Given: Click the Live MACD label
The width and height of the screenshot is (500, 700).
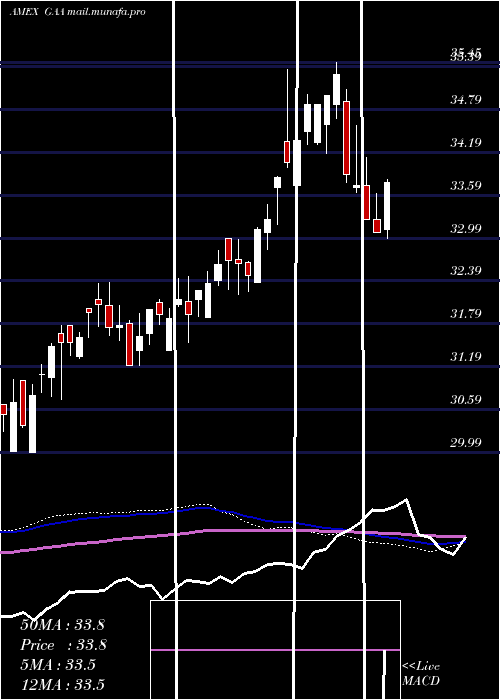Looking at the screenshot, I should 421,674.
